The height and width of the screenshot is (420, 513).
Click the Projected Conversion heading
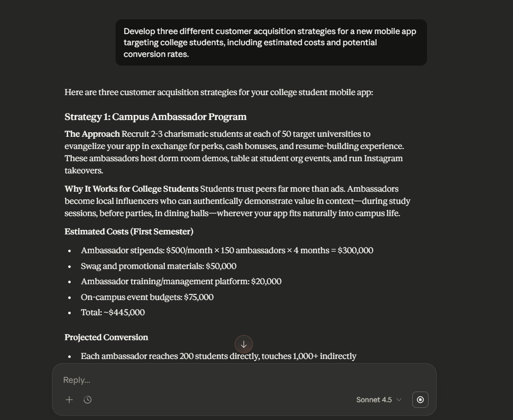tap(106, 337)
